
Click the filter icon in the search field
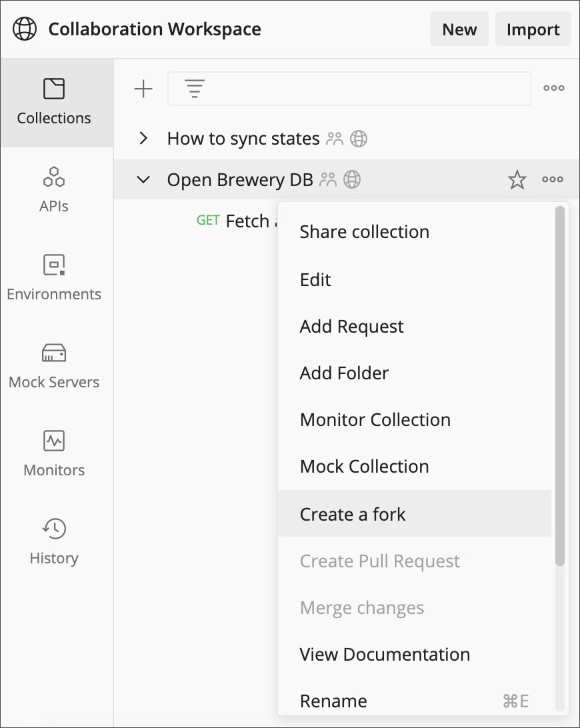195,88
